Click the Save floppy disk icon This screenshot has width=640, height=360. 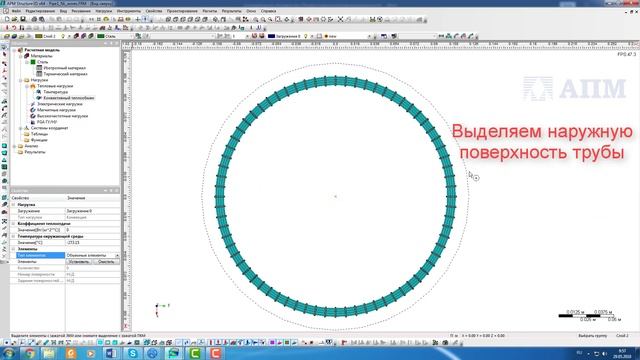click(23, 19)
